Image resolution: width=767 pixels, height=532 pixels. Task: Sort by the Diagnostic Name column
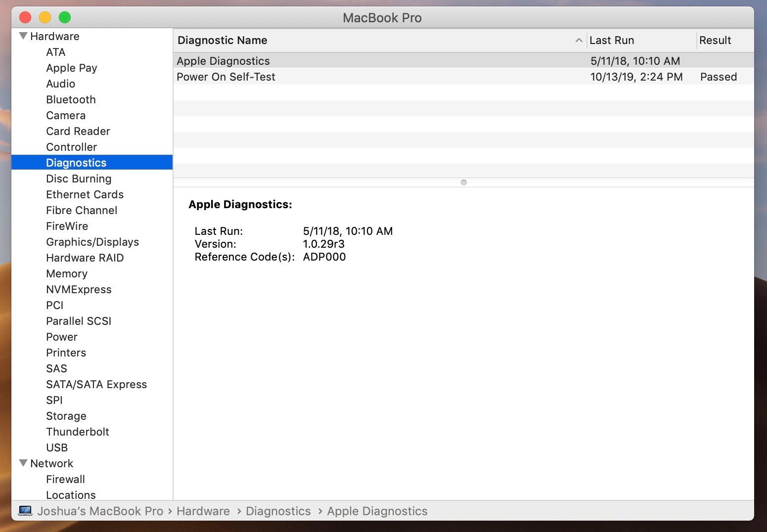[380, 41]
